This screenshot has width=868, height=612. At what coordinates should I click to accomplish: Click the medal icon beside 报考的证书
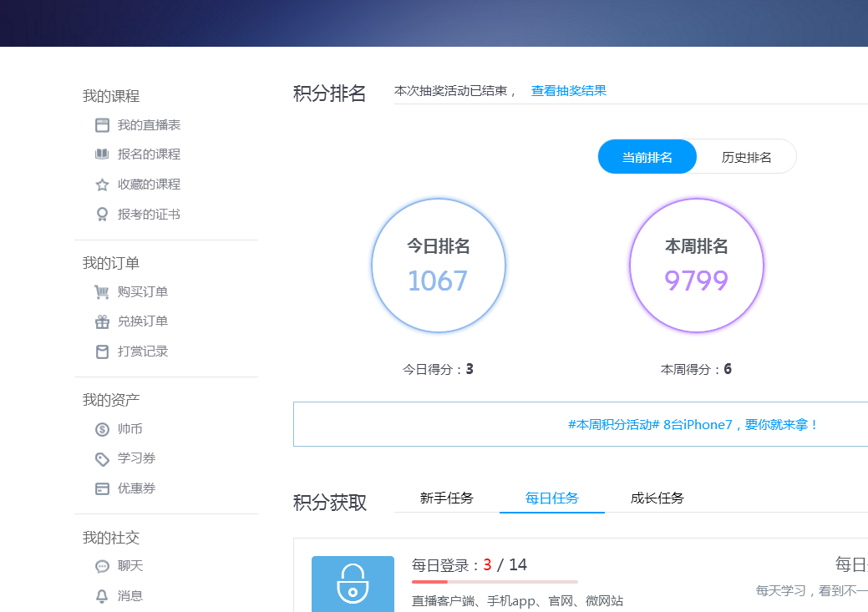click(x=102, y=215)
